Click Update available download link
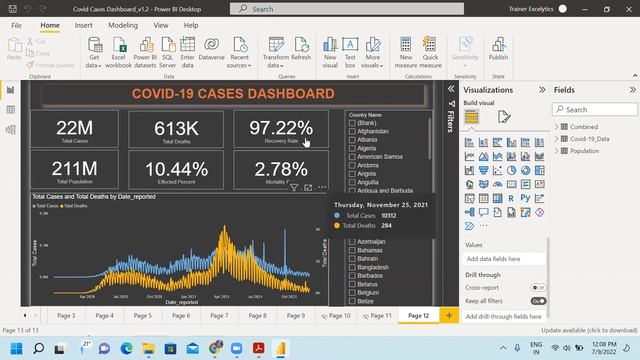 (589, 330)
